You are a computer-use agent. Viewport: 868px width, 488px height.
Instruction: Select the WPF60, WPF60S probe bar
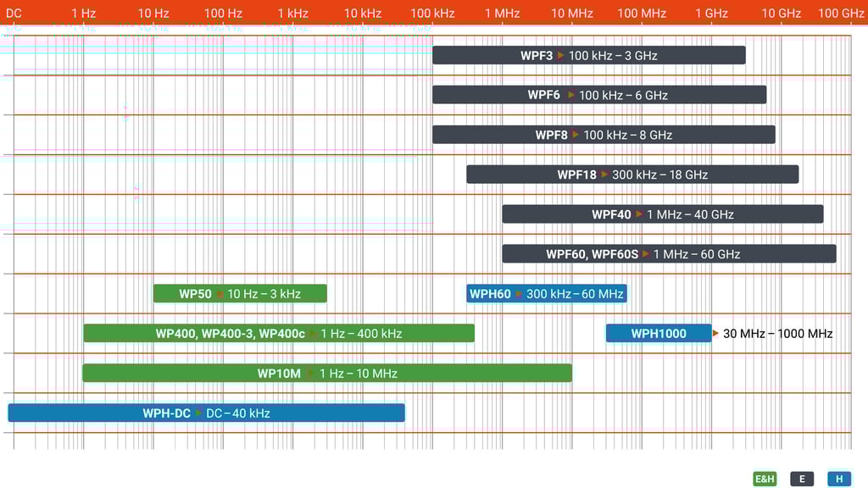pos(670,254)
